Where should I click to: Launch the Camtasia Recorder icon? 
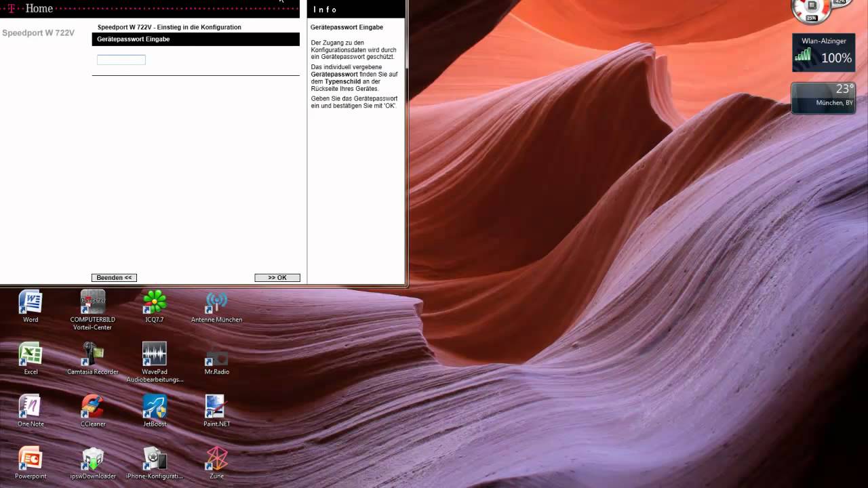93,359
